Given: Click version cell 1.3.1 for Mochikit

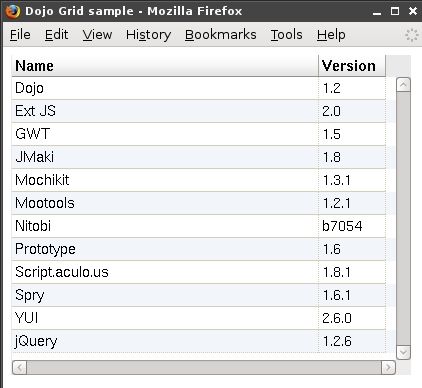Looking at the screenshot, I should (x=352, y=180).
